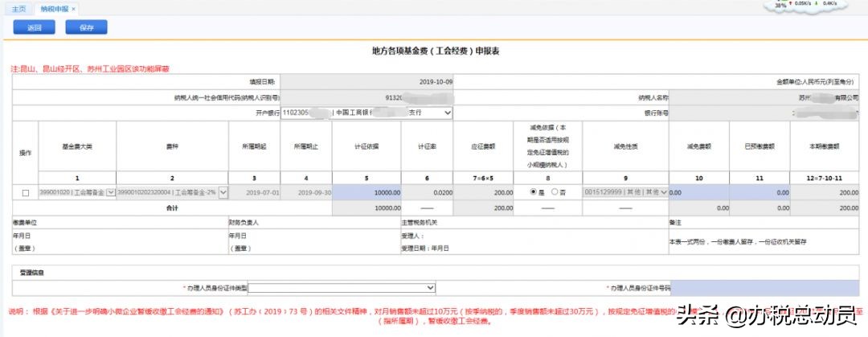Click the 受理信息 section header
The height and width of the screenshot is (337, 868).
(x=30, y=273)
